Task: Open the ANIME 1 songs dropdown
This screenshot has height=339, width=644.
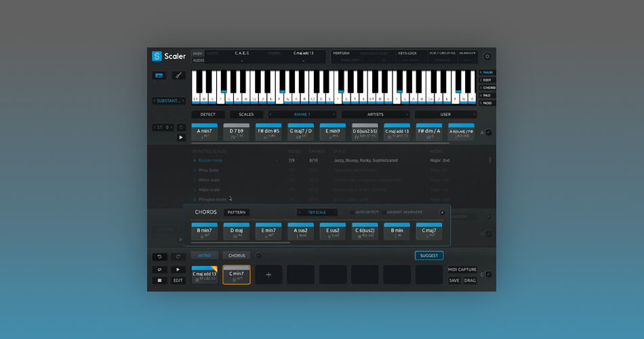Action: point(302,114)
